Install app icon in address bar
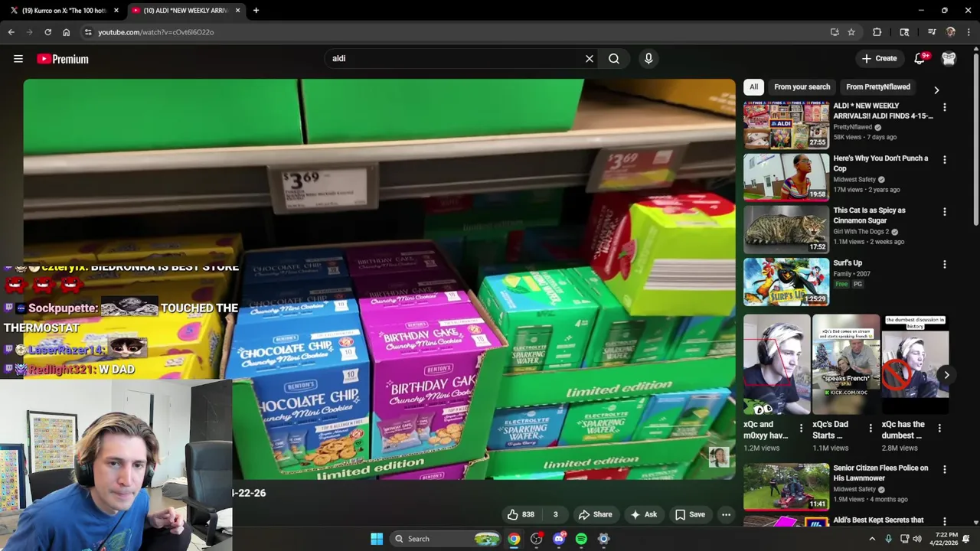This screenshot has height=551, width=980. [x=835, y=32]
